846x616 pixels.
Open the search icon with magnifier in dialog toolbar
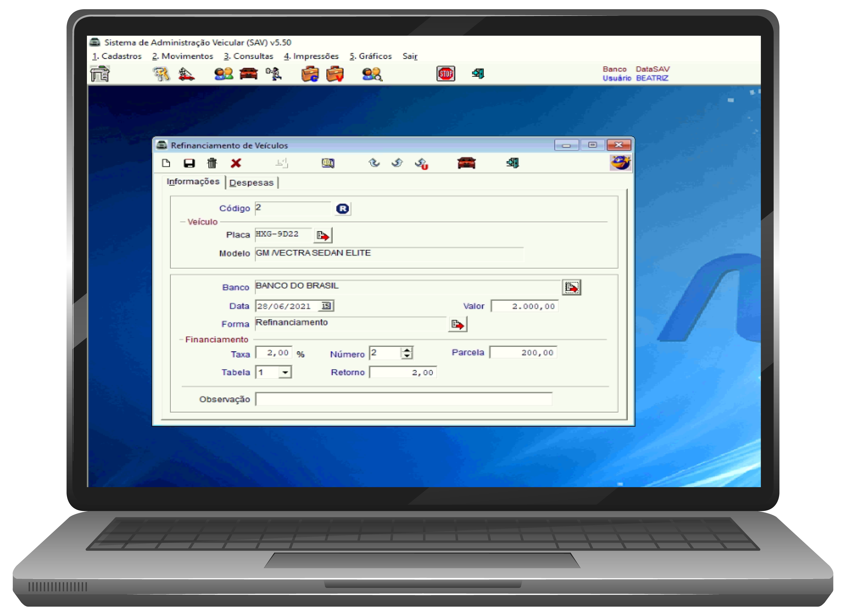[328, 163]
